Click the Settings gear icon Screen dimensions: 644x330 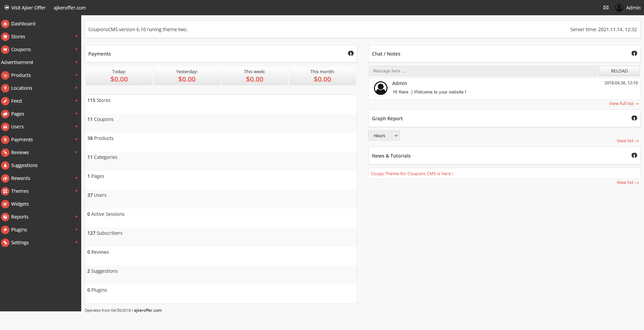click(5, 243)
